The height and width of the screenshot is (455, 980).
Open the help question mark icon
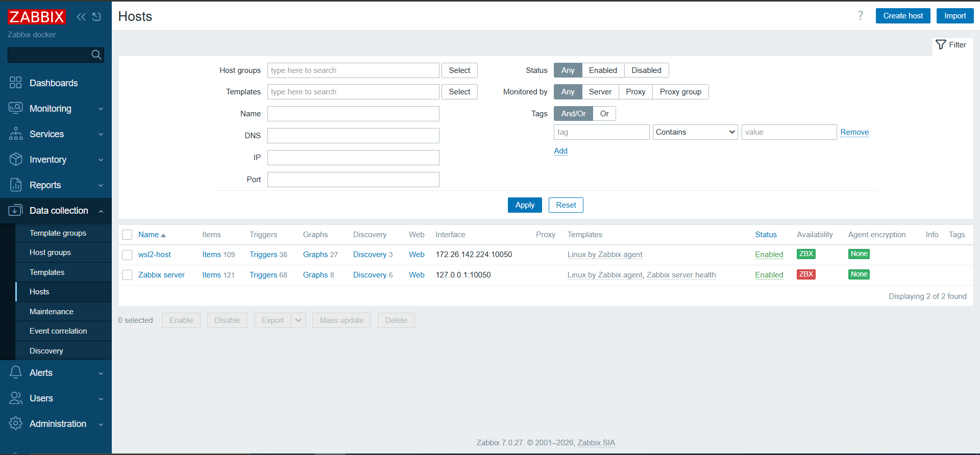click(861, 16)
